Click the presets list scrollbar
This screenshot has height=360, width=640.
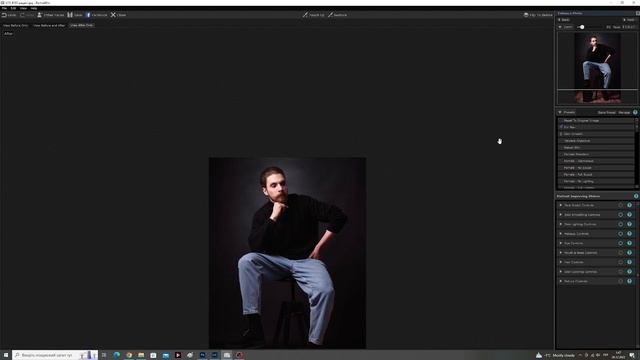pyautogui.click(x=636, y=153)
